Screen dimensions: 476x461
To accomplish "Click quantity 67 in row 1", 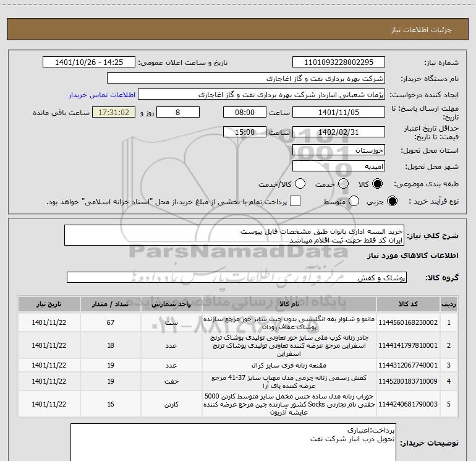I will [x=111, y=322].
